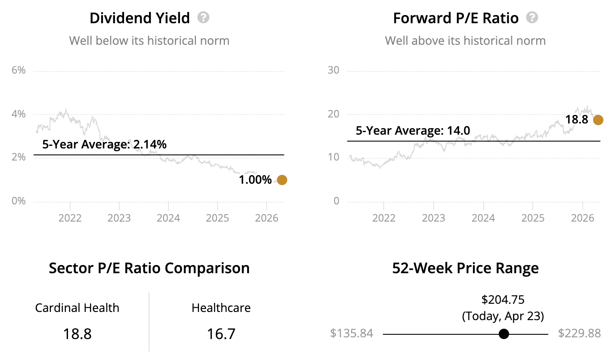Click the $135.84 52-week low price
The height and width of the screenshot is (364, 609).
click(351, 333)
